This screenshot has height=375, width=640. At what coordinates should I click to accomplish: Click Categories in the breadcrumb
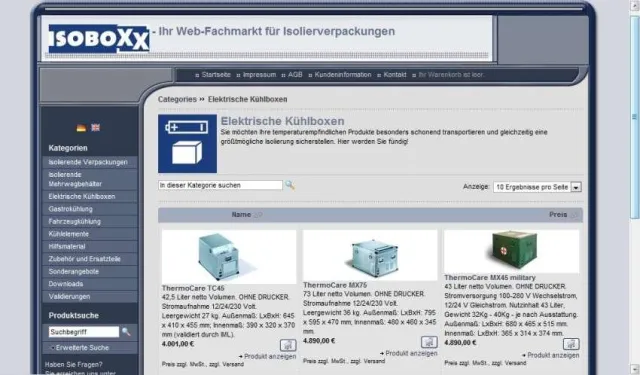[x=177, y=100]
